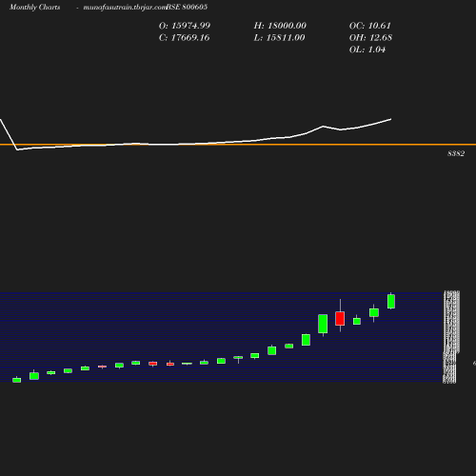
Task: Click the close value "C: 17669.16"
Action: click(x=184, y=38)
